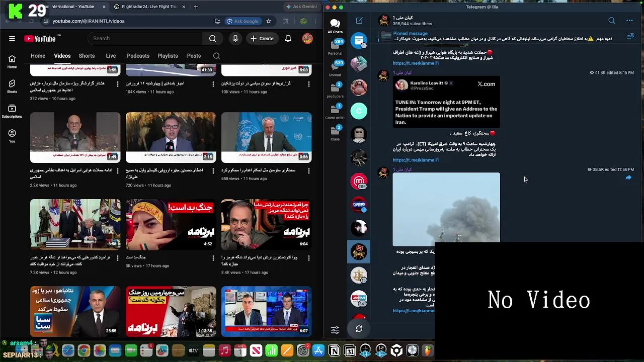Screen dimensions: 644x362
Task: Open Archived chats in Telegram list
Action: (359, 41)
